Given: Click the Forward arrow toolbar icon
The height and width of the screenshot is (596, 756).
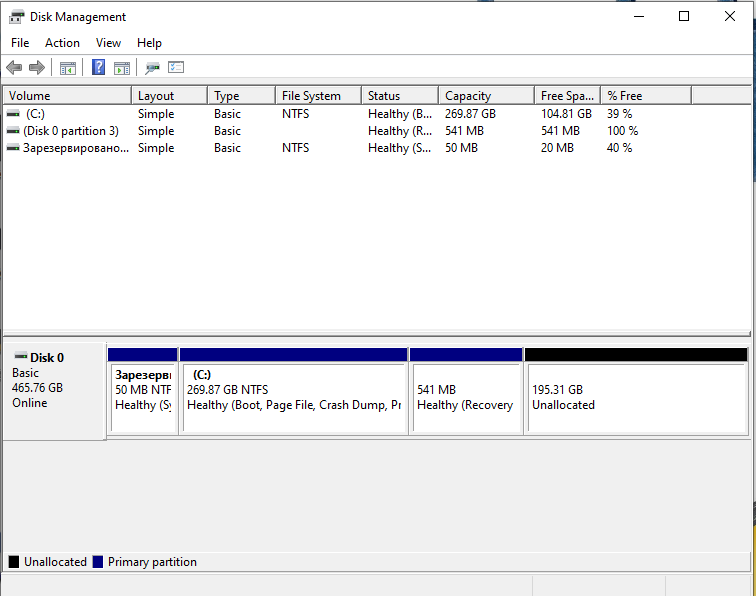Looking at the screenshot, I should pos(37,68).
